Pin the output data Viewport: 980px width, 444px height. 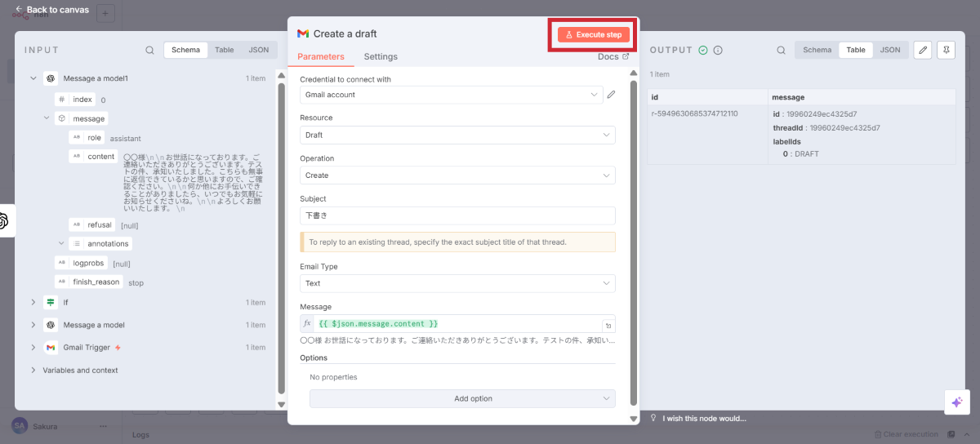click(x=945, y=50)
